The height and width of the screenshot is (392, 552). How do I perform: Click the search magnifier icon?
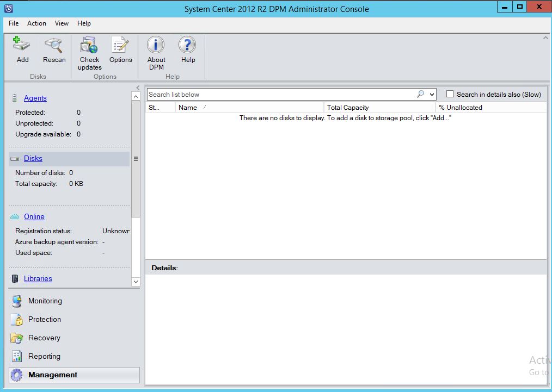coord(420,94)
